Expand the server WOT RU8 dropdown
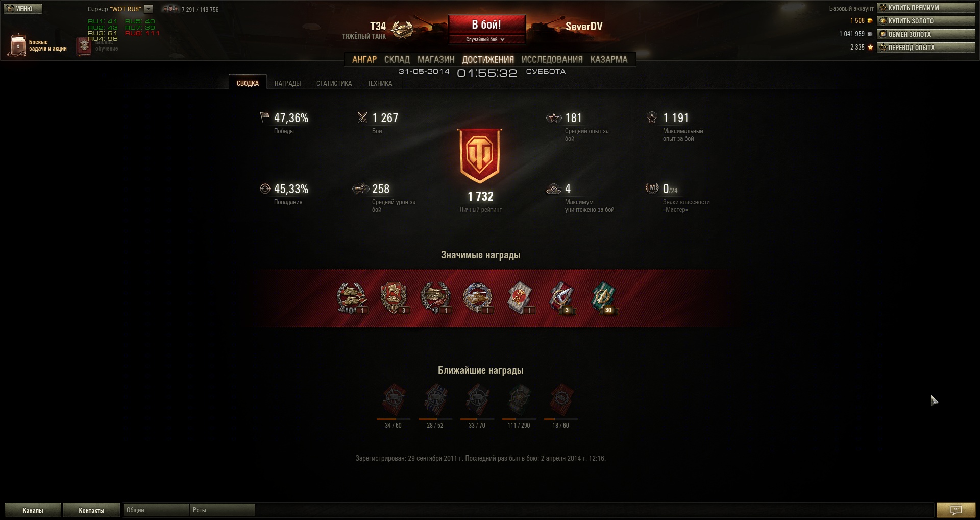980x520 pixels. 149,9
